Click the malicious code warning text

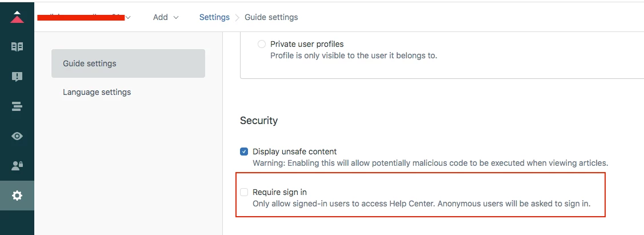pyautogui.click(x=430, y=163)
